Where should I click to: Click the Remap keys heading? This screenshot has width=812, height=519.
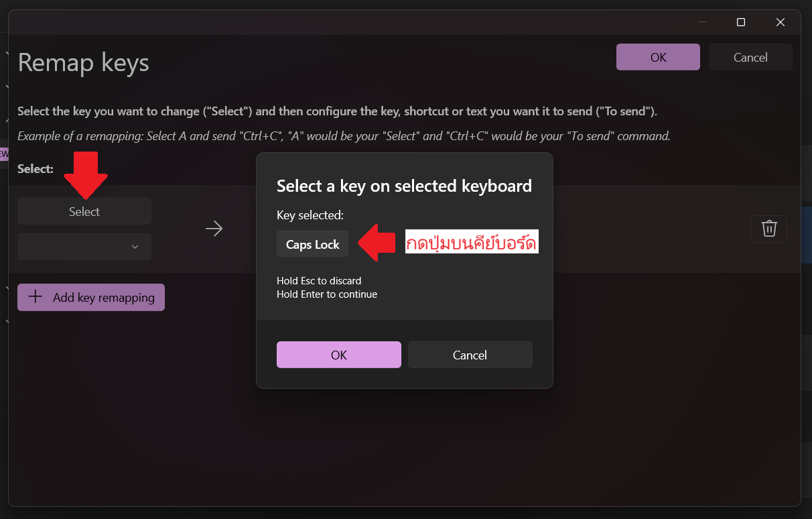[x=84, y=63]
